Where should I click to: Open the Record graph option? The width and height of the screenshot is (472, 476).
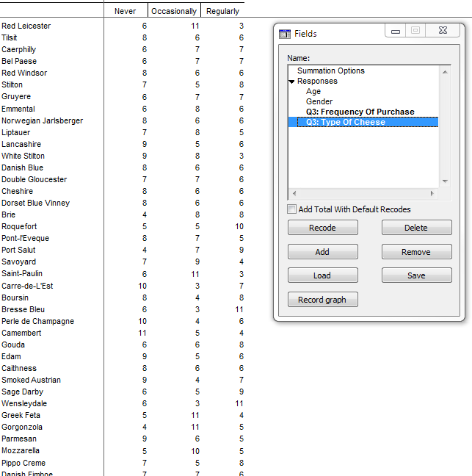coord(322,300)
